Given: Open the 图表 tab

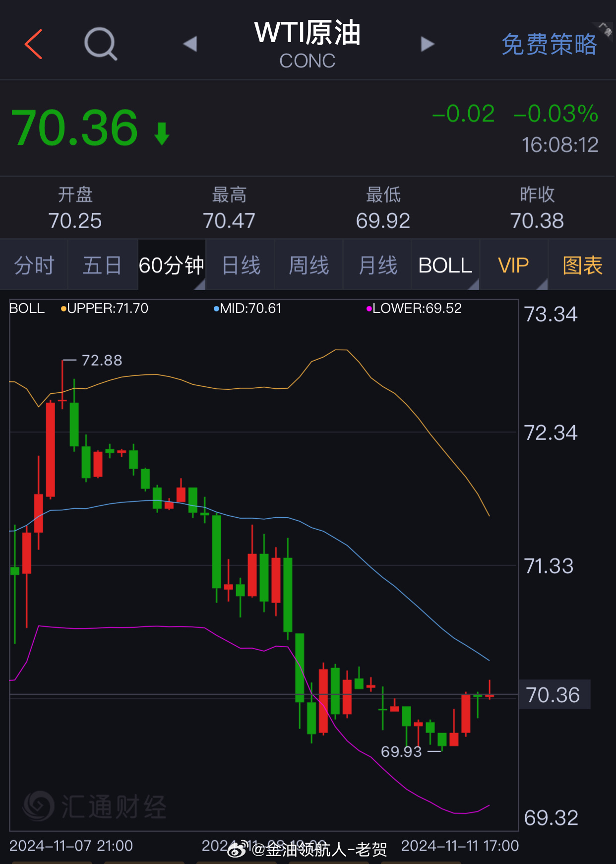Looking at the screenshot, I should click(582, 265).
